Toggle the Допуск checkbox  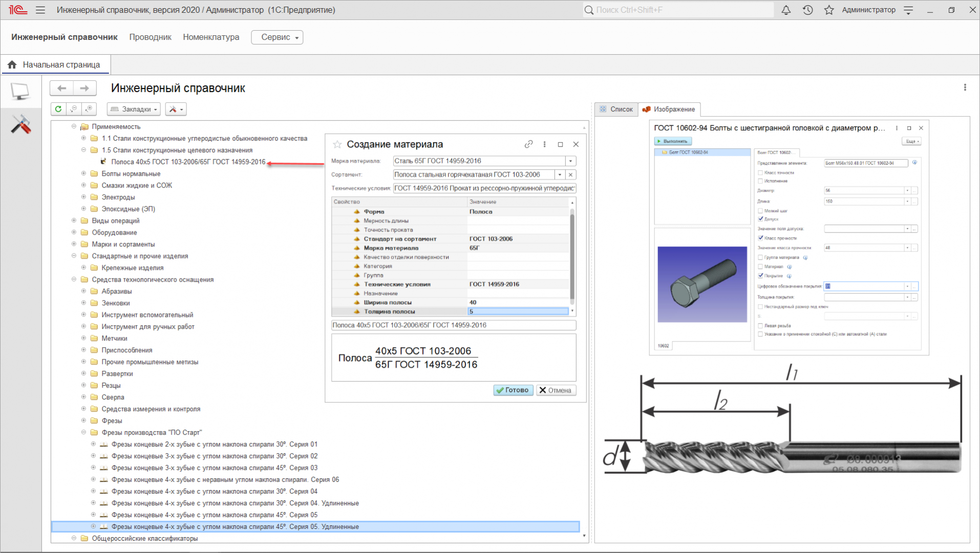pos(760,219)
